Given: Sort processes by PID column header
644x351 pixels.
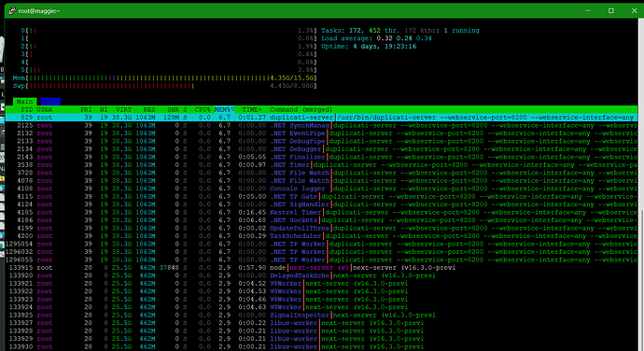Looking at the screenshot, I should [27, 109].
